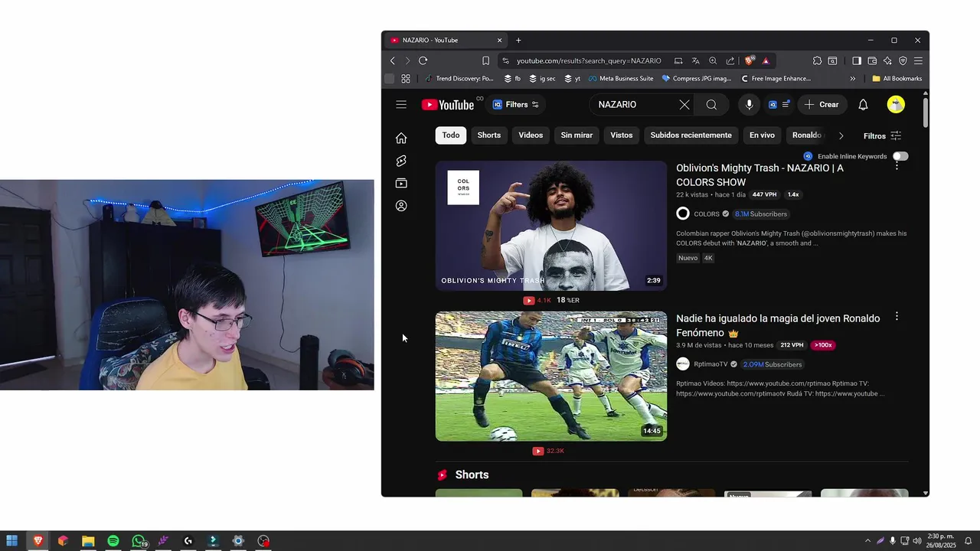
Task: Open Leo AI sparkle icon
Action: [887, 60]
